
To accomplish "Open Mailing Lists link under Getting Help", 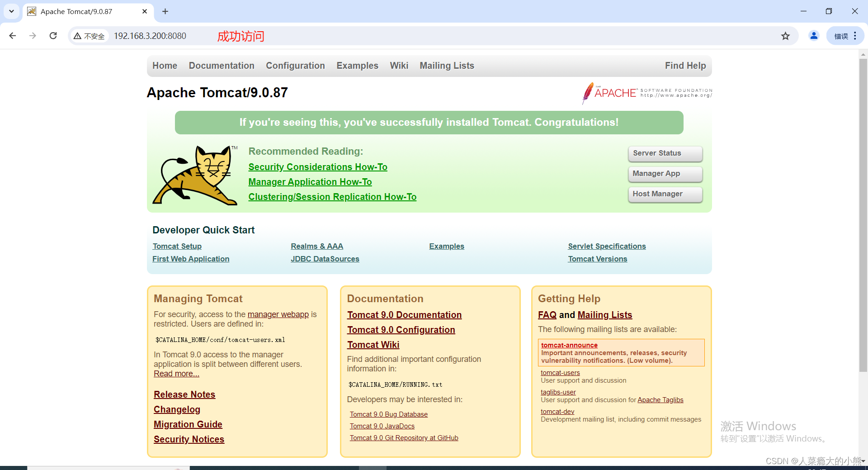I will click(x=605, y=315).
